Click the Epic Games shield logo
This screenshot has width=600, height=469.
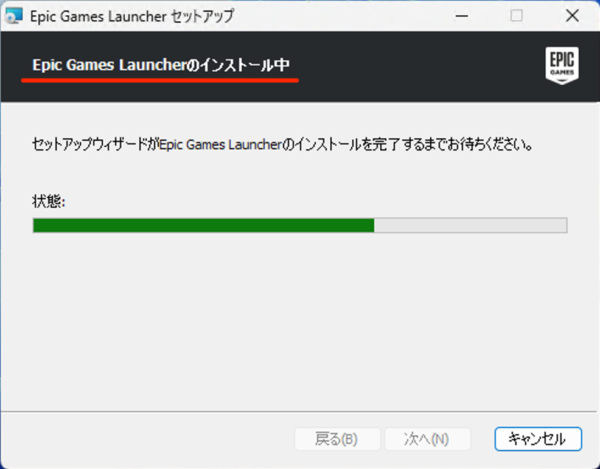[562, 65]
